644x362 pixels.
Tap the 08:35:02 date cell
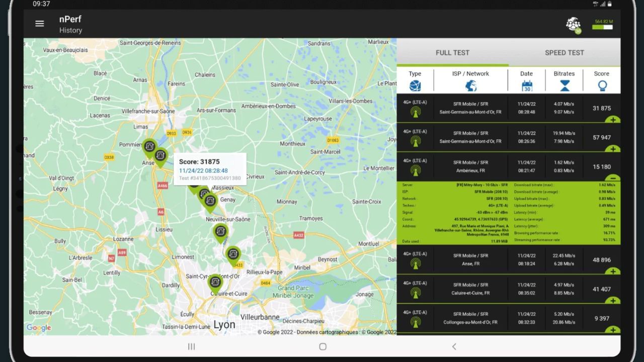click(x=526, y=293)
